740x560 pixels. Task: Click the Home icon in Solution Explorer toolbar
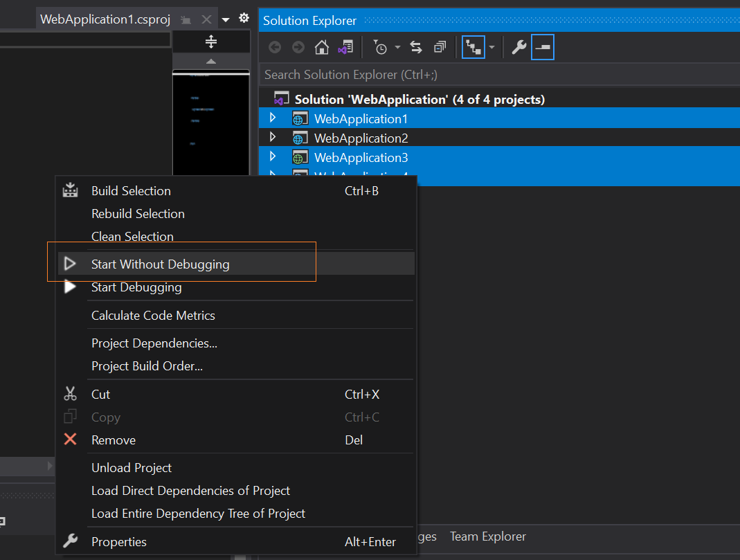point(321,47)
